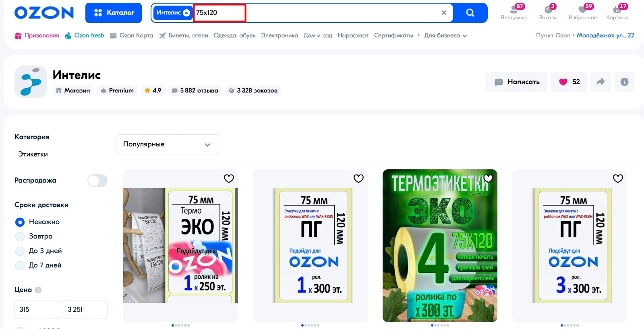
Task: Open Дом и сад menu item
Action: pyautogui.click(x=318, y=35)
